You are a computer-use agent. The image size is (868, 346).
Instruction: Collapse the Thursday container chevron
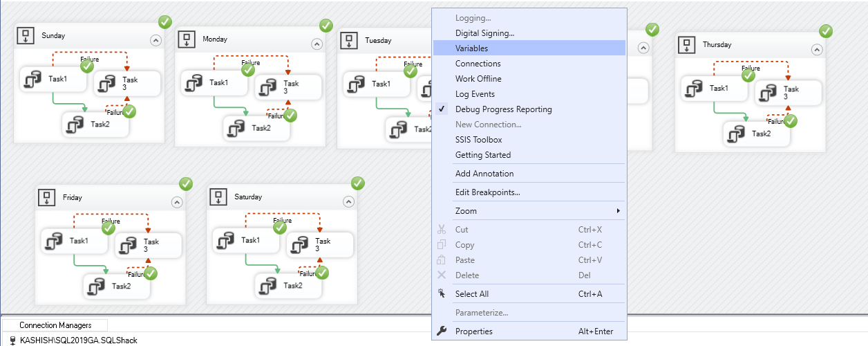tap(817, 50)
